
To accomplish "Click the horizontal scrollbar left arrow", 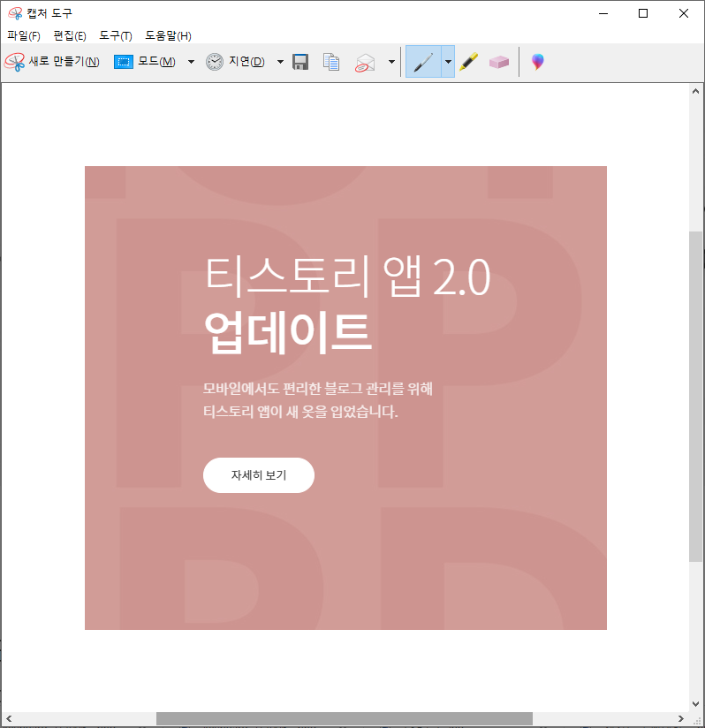I will coord(9,718).
